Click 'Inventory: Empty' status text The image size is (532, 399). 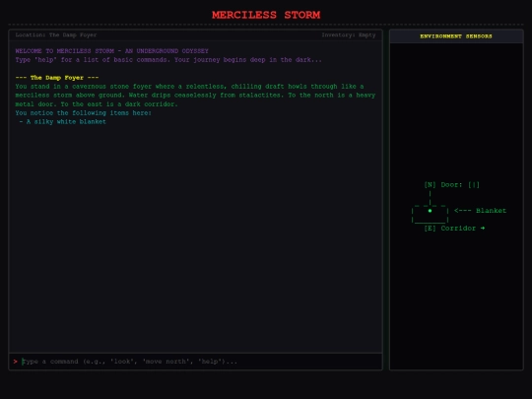349,34
